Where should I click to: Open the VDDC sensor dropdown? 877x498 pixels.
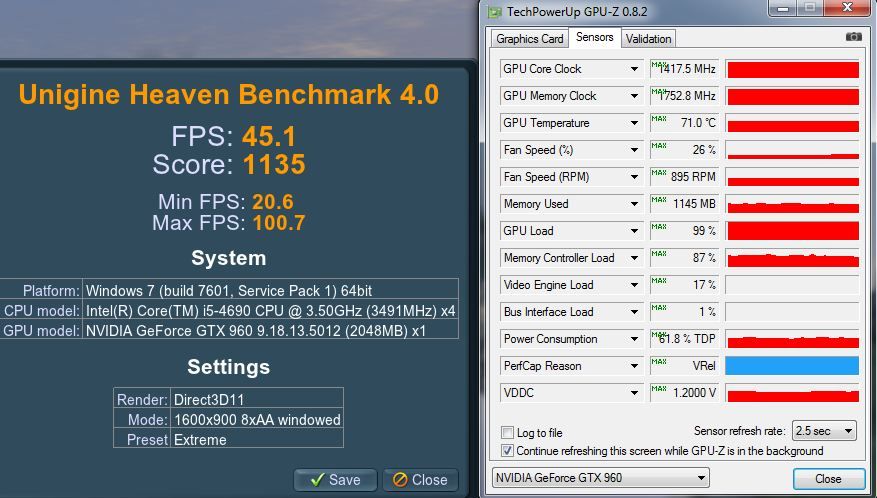point(634,393)
